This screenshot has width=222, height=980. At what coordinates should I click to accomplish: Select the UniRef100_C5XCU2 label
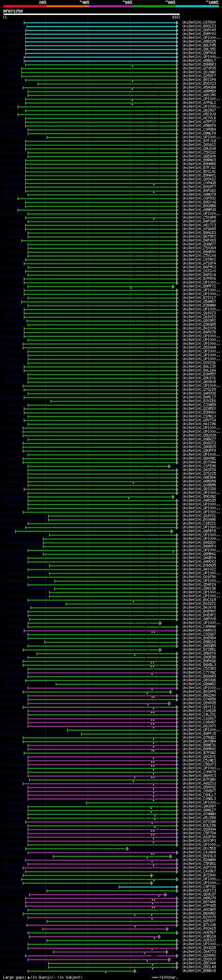pos(199,153)
